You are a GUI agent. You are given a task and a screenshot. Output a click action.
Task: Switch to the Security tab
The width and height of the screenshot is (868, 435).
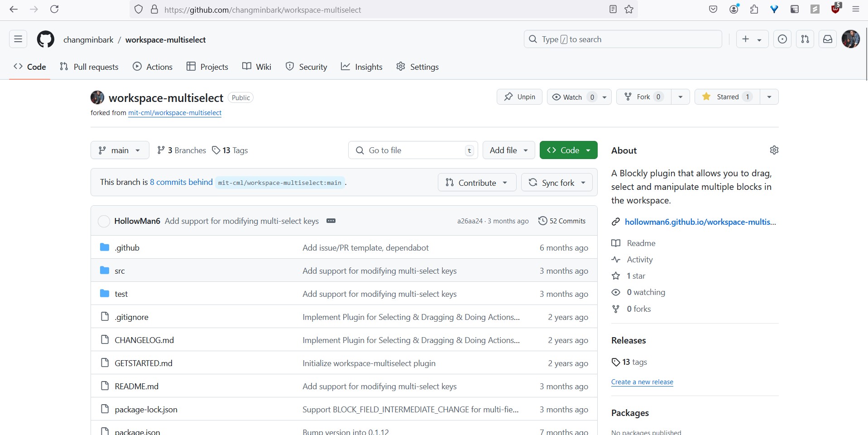coord(306,67)
